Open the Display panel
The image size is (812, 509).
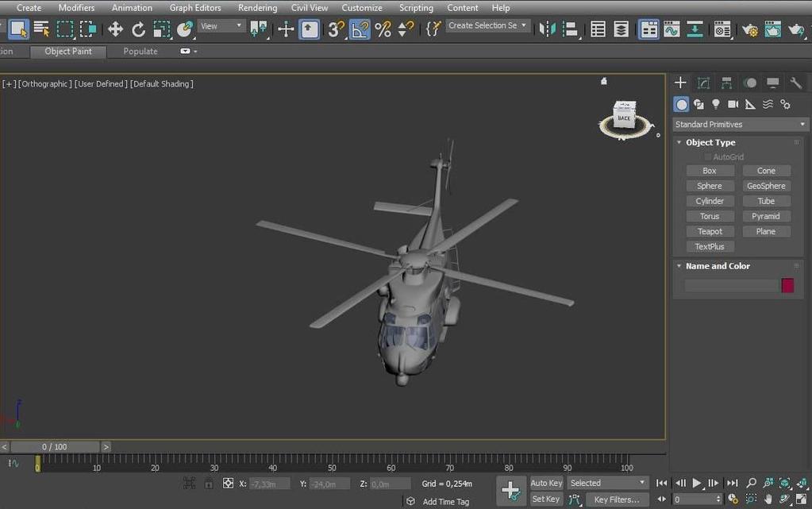pyautogui.click(x=772, y=83)
